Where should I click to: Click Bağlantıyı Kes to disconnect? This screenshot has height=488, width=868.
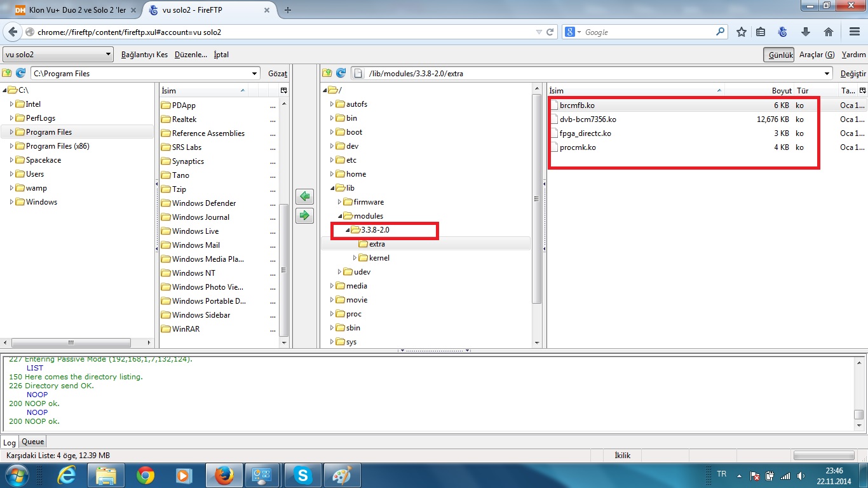[144, 55]
